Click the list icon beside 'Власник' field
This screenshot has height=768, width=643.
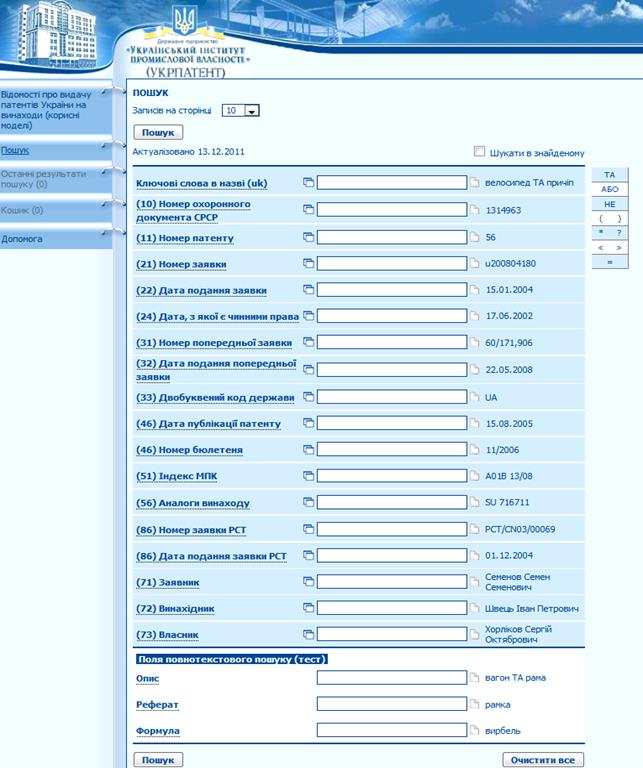point(309,634)
